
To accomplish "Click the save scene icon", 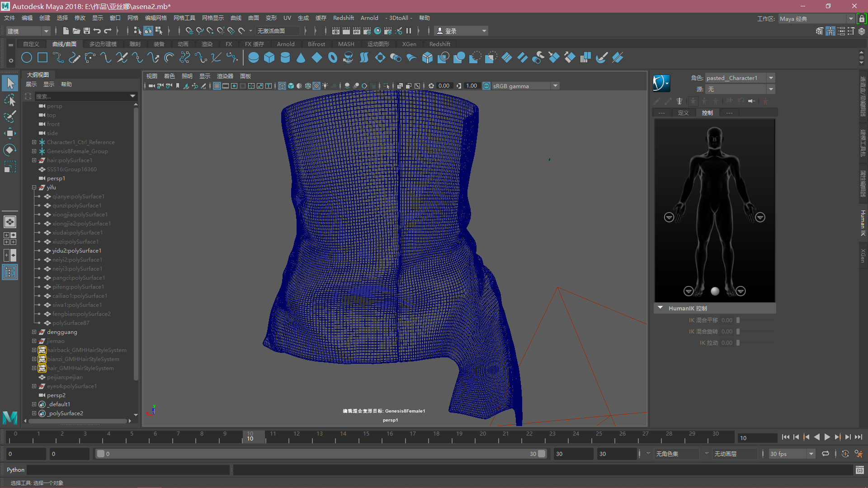I will pyautogui.click(x=87, y=31).
